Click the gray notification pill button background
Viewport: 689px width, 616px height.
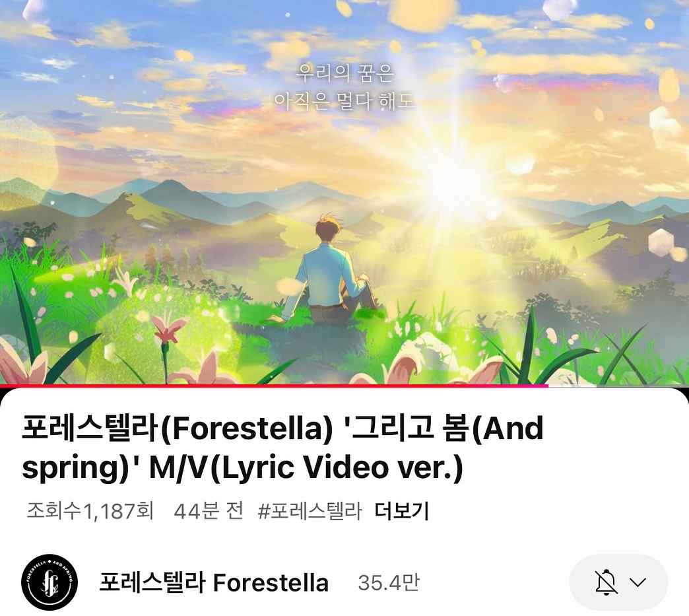[x=619, y=582]
